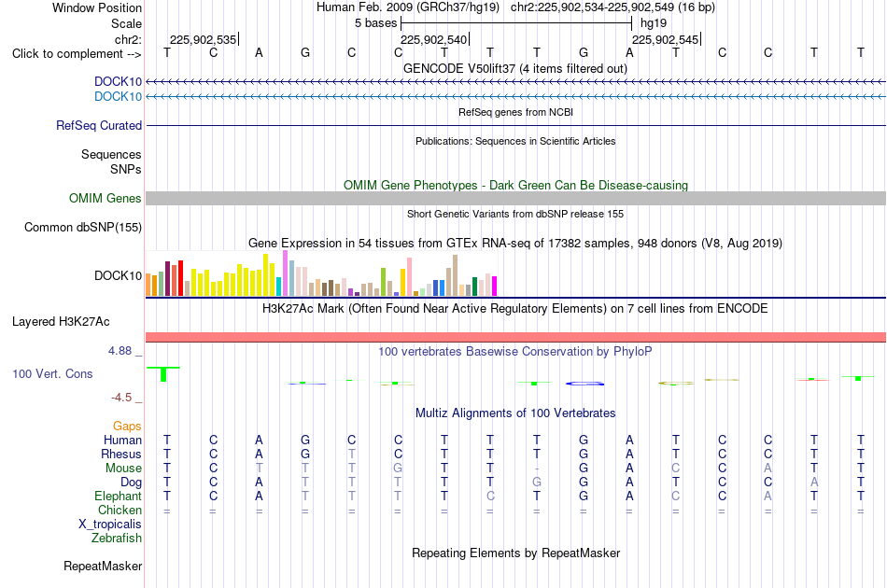Click 'Publications: Sequences in Scientific Articles' title

click(515, 141)
